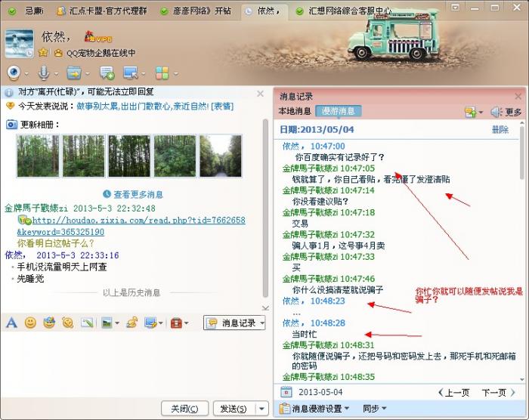The height and width of the screenshot is (420, 529).
Task: Switch to 忌廉 chat tab
Action: point(27,11)
